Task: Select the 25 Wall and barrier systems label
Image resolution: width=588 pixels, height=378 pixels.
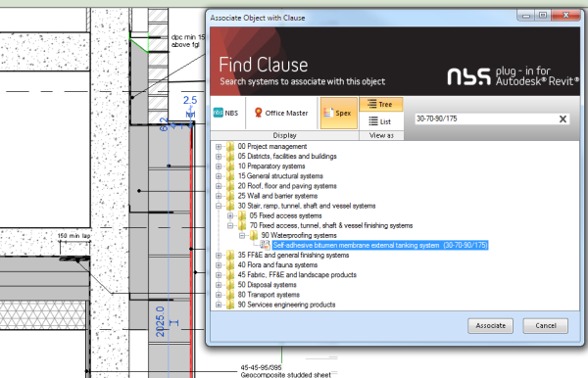Action: click(x=277, y=196)
